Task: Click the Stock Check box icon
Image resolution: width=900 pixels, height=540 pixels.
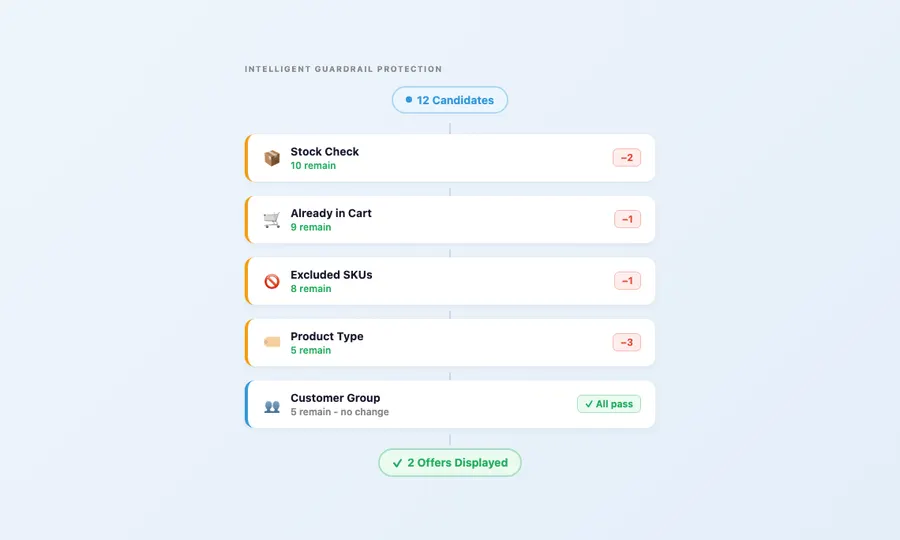Action: (x=271, y=158)
